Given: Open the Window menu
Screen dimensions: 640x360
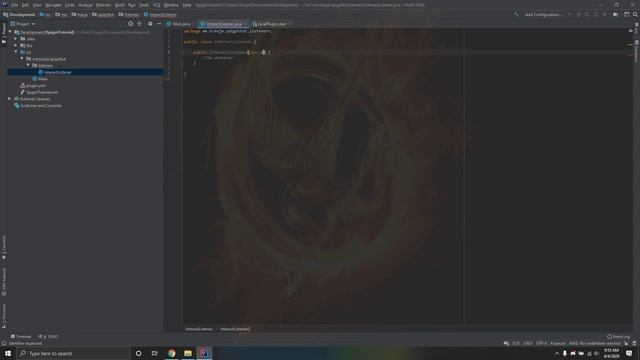Looking at the screenshot, I should [171, 5].
